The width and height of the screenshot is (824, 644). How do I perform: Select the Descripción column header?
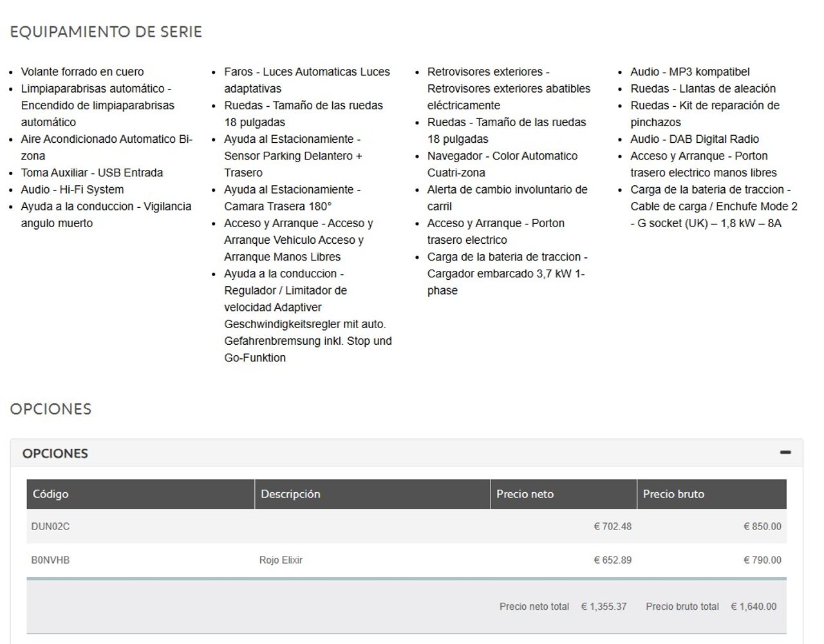click(372, 494)
